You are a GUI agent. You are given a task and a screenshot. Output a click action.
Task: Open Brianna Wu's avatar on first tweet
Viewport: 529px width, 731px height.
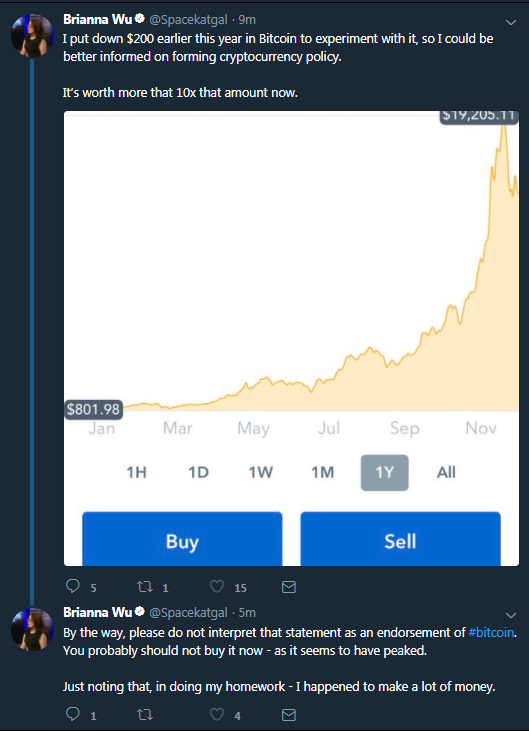pyautogui.click(x=32, y=35)
